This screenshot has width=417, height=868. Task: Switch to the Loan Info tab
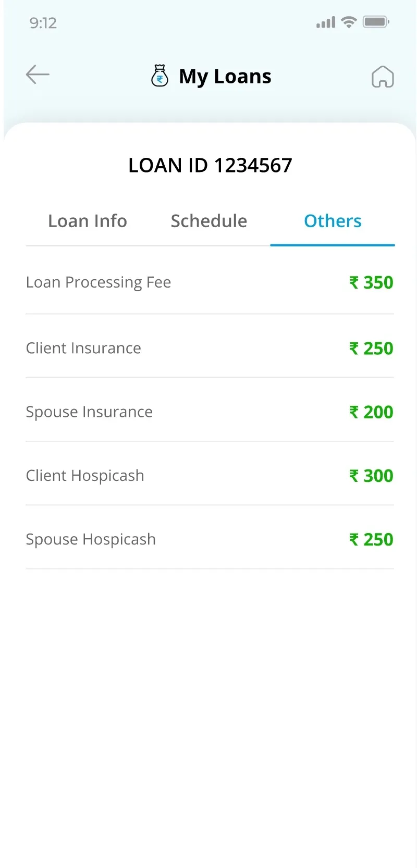click(88, 221)
